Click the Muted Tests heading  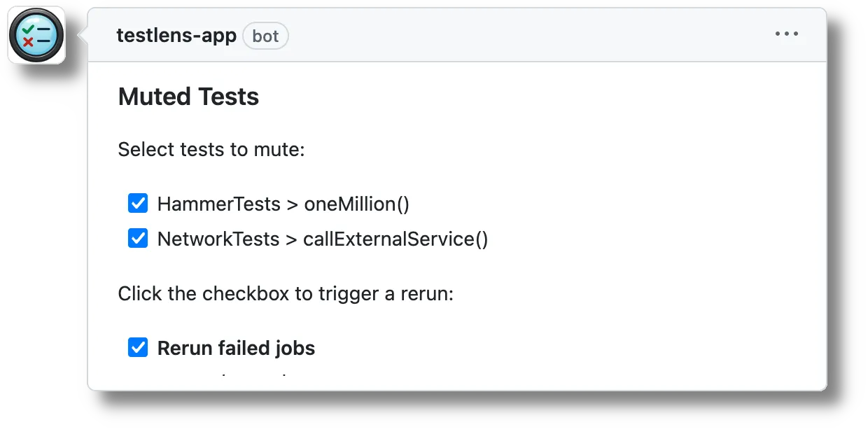tap(188, 97)
